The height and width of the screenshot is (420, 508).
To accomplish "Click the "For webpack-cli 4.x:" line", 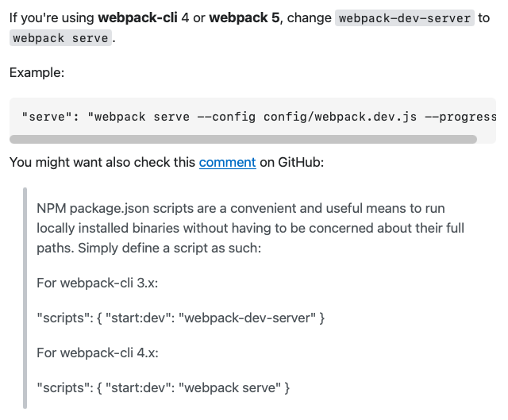I will tap(98, 353).
